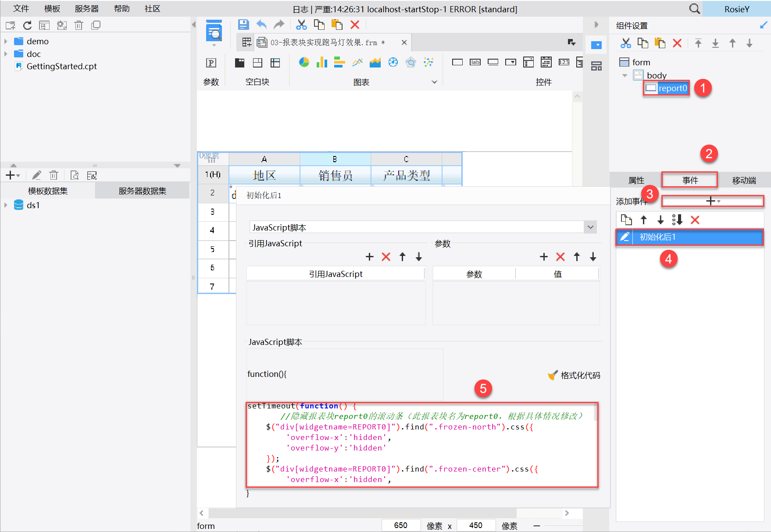Click the red delete X in main toolbar
This screenshot has height=532, width=771.
pyautogui.click(x=355, y=25)
